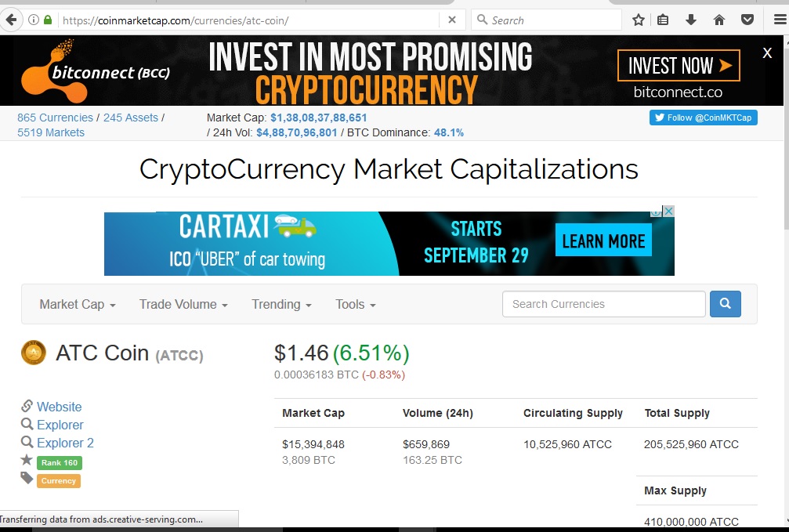Toggle the page bookmark star
Viewport: 789px width, 532px height.
[x=638, y=20]
